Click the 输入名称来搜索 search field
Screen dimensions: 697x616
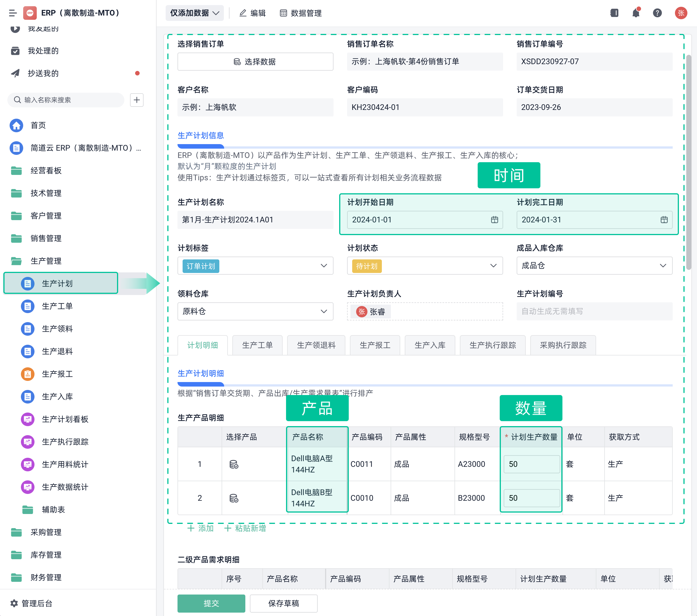[x=66, y=100]
